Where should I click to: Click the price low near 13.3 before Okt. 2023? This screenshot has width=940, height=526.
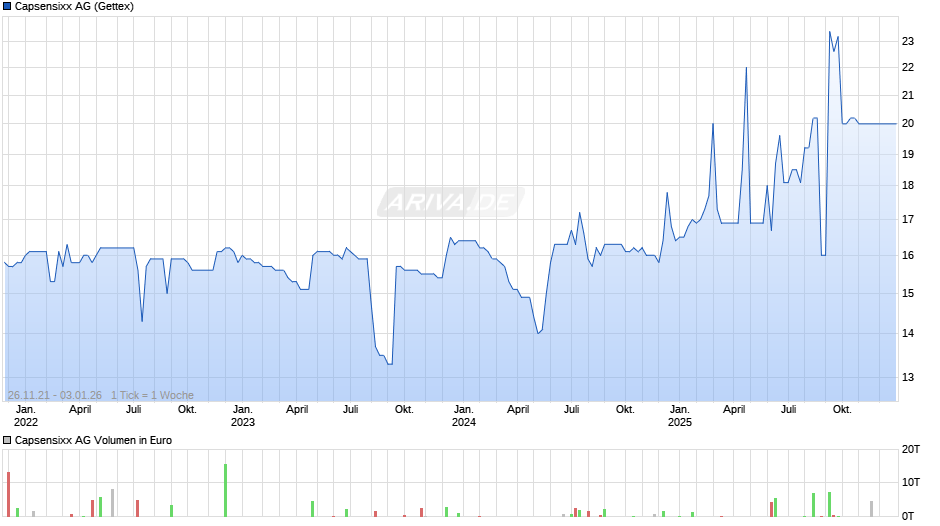(x=390, y=363)
